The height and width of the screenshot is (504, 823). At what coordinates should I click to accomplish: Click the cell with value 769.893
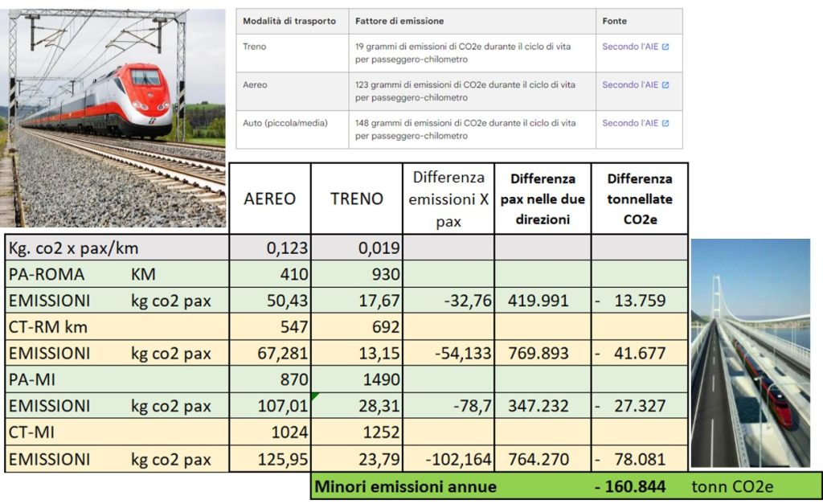click(x=542, y=353)
